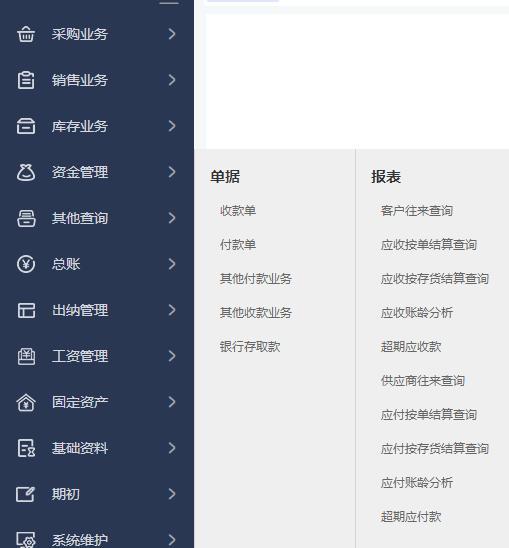Expand the 系统维护 chevron arrow
Screen dimensions: 509x548
(x=172, y=540)
